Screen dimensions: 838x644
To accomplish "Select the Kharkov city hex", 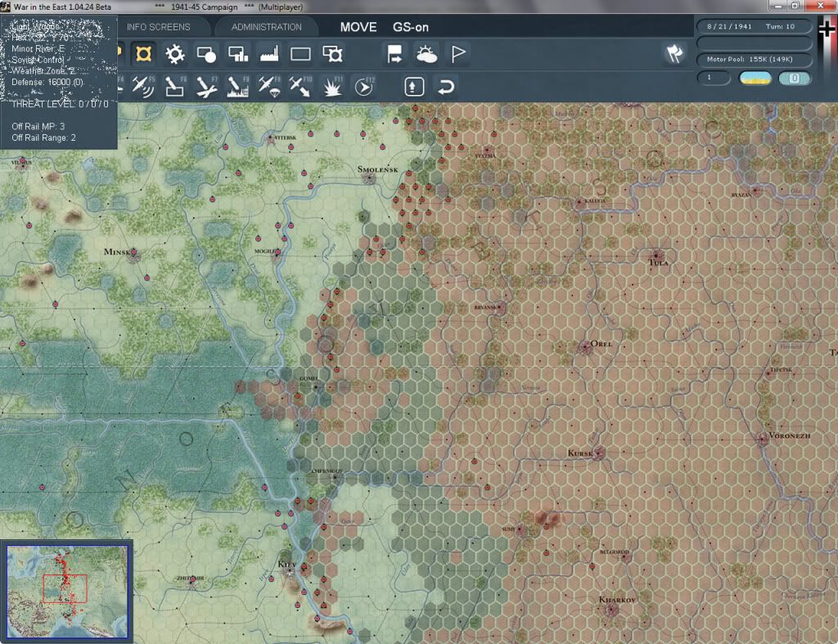I will [x=611, y=609].
